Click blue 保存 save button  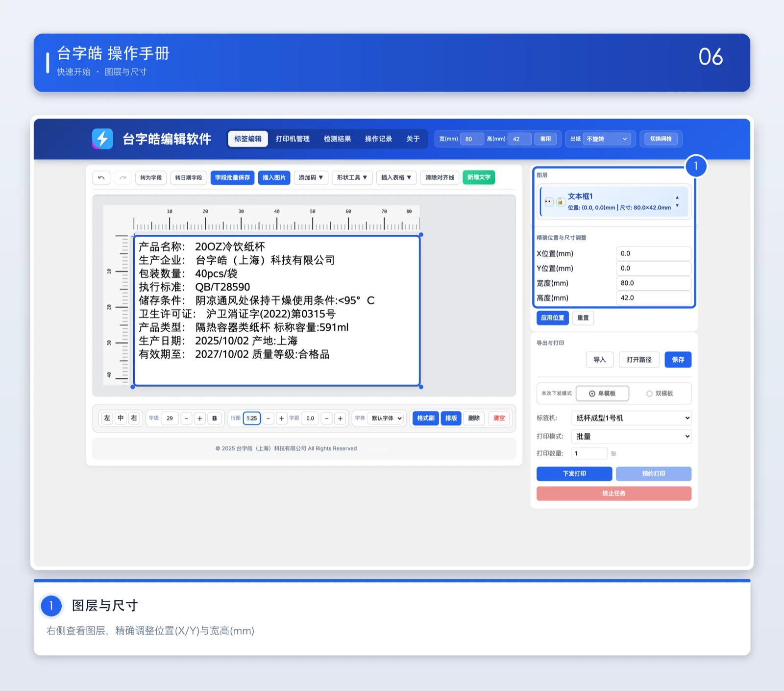point(678,360)
